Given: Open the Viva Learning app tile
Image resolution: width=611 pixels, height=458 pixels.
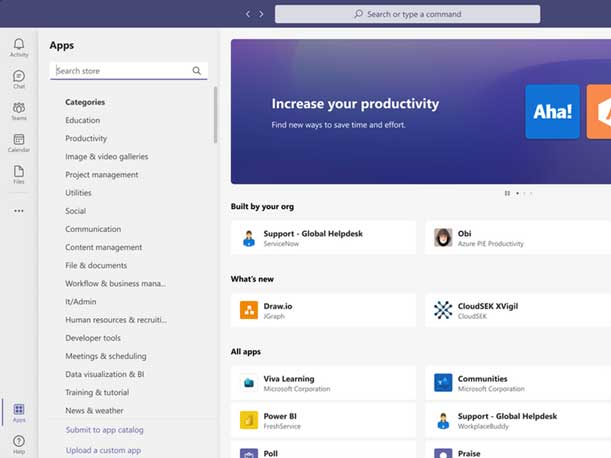Looking at the screenshot, I should 323,383.
